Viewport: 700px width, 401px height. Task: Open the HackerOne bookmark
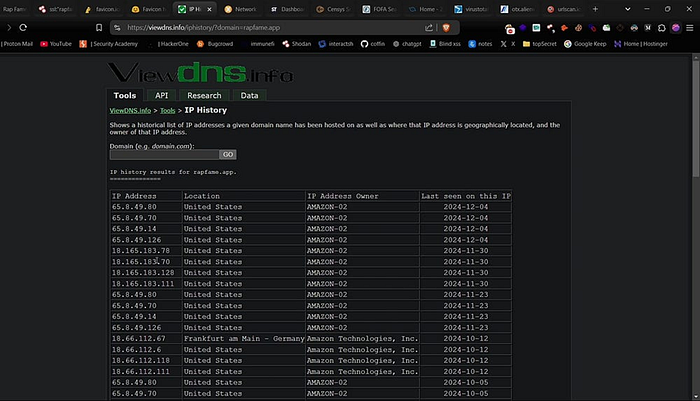[x=169, y=44]
